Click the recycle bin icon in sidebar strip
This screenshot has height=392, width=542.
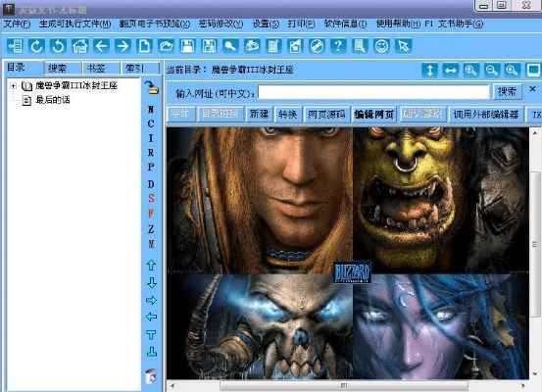click(x=151, y=376)
